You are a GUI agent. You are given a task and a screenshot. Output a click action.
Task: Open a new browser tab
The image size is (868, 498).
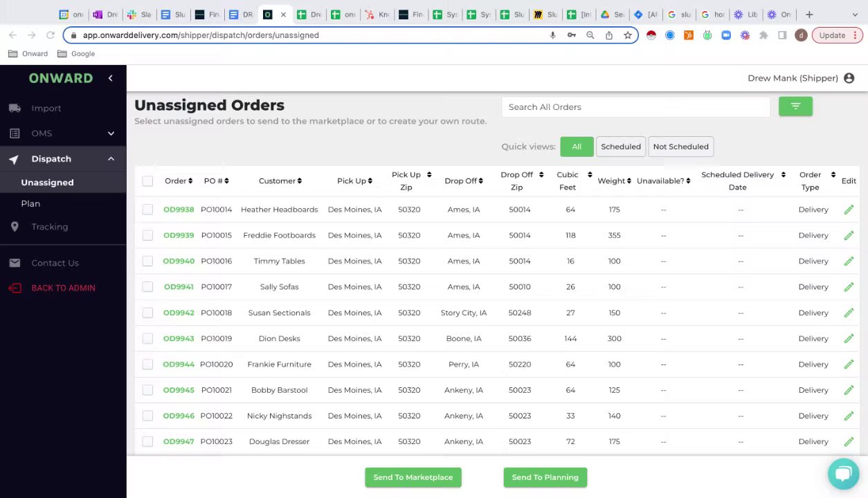[808, 14]
